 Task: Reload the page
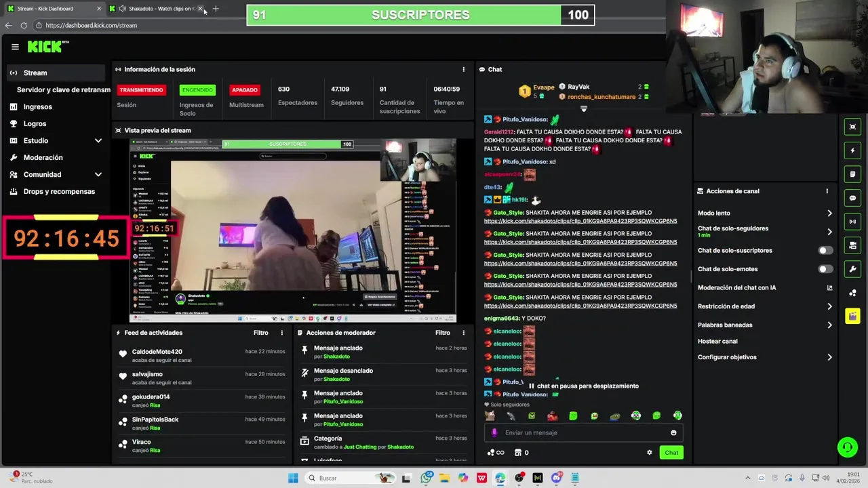[x=24, y=25]
